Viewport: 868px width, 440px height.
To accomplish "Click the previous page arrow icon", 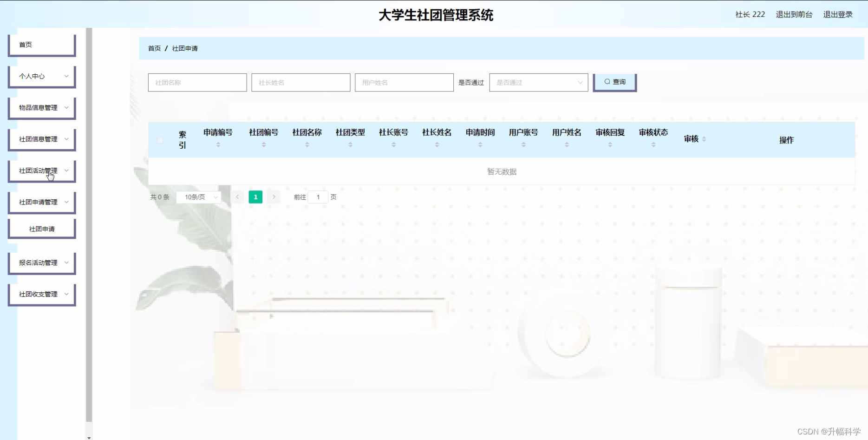I will click(x=237, y=197).
